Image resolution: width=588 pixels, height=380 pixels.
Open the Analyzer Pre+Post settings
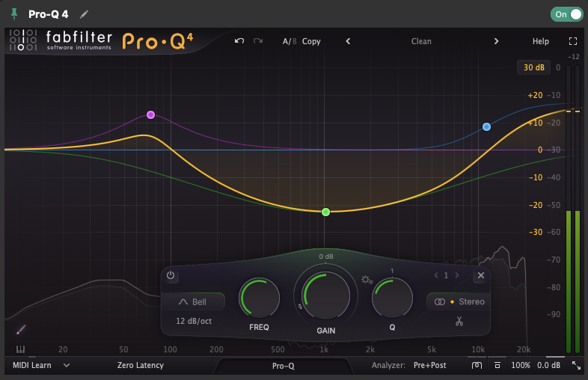pyautogui.click(x=429, y=365)
